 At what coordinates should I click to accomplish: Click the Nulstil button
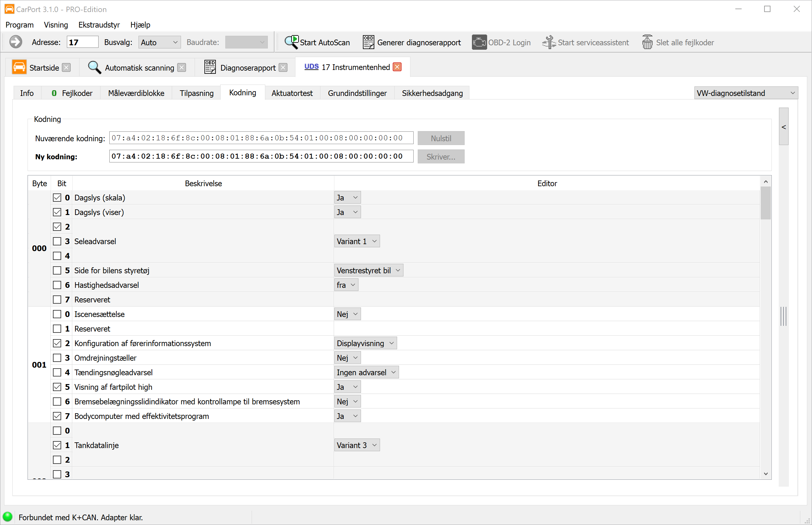pyautogui.click(x=441, y=138)
